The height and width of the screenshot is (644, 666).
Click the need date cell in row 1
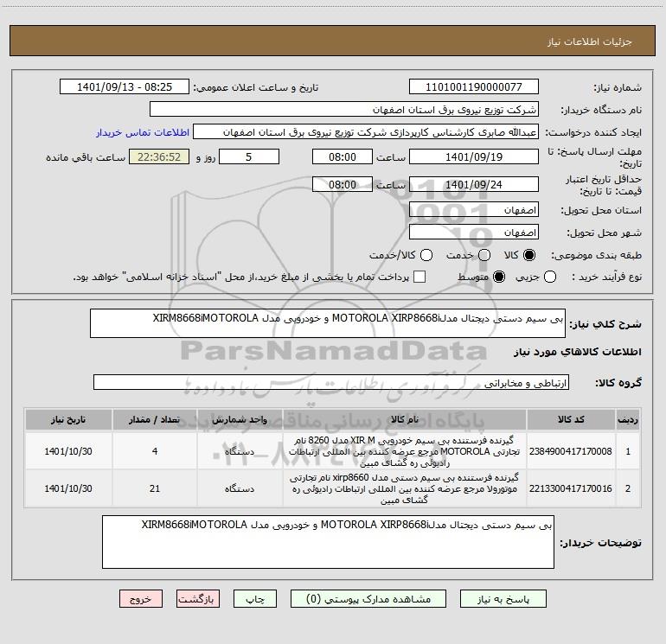point(68,451)
